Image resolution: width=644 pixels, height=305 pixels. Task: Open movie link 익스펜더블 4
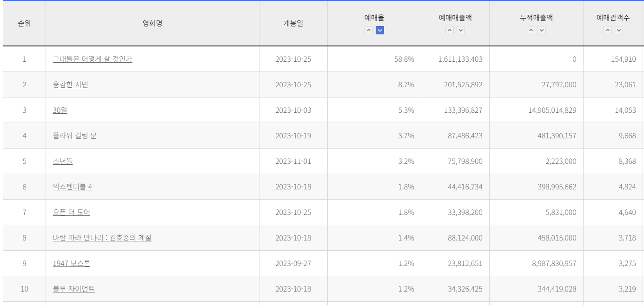tap(73, 187)
